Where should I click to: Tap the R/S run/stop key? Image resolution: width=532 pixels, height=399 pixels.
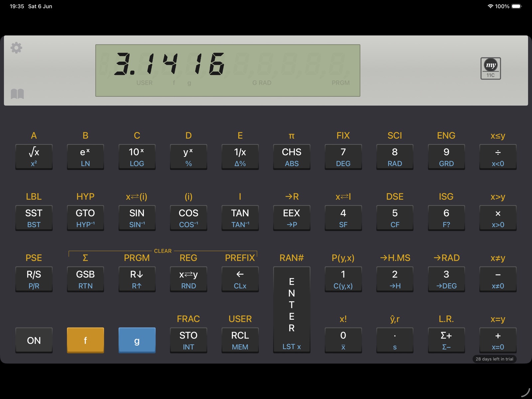34,279
